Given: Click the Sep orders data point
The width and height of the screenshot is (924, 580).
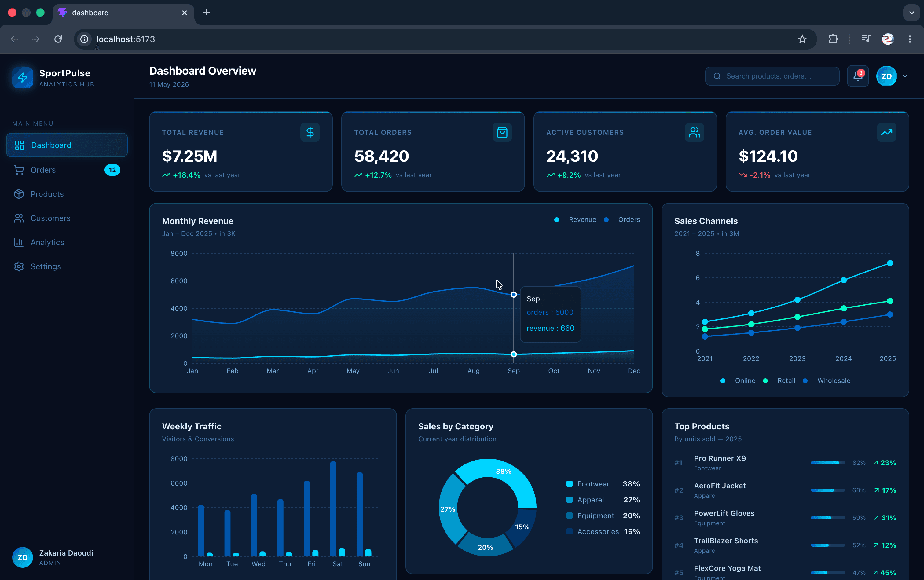Looking at the screenshot, I should coord(514,295).
